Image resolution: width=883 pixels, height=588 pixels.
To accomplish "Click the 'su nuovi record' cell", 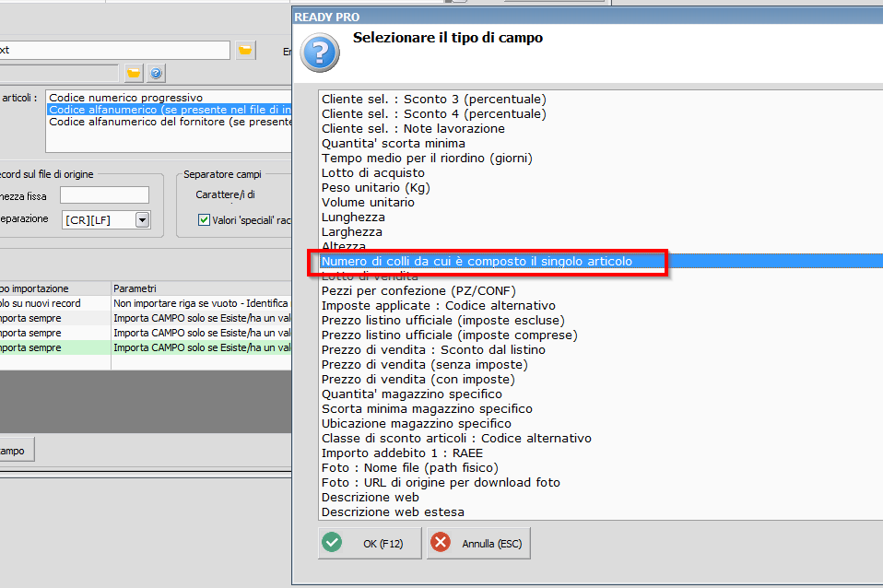I will pos(55,303).
